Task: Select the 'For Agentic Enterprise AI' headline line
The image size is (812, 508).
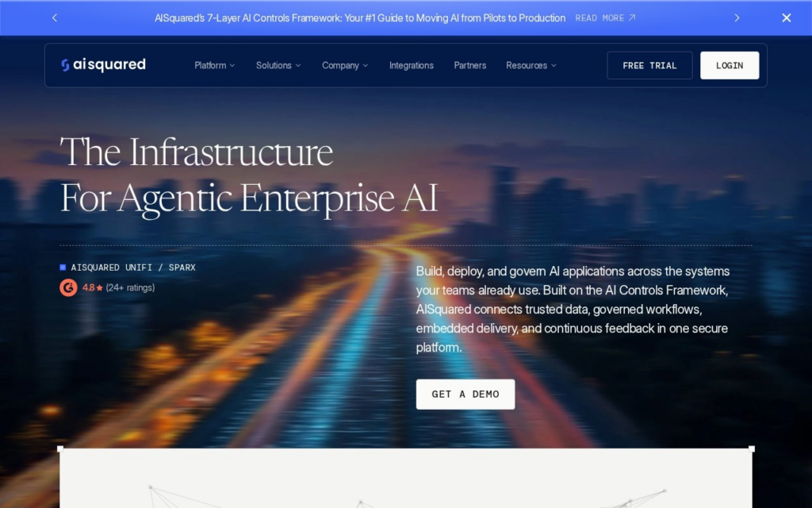Action: click(249, 198)
